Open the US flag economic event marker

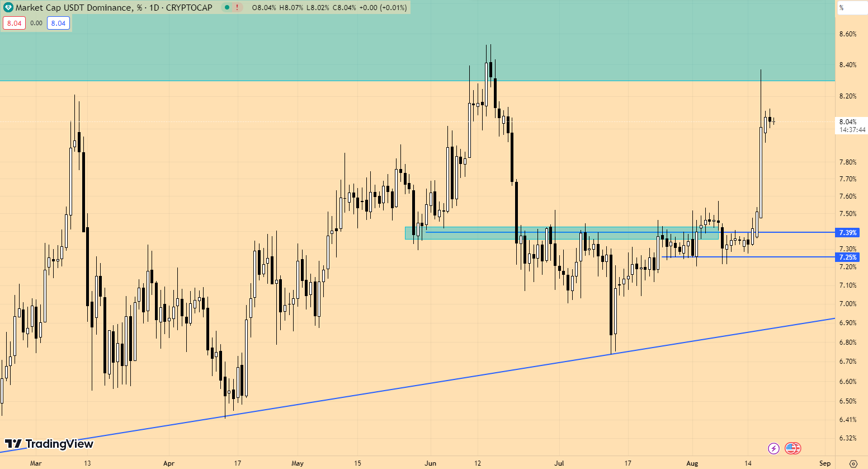[792, 448]
